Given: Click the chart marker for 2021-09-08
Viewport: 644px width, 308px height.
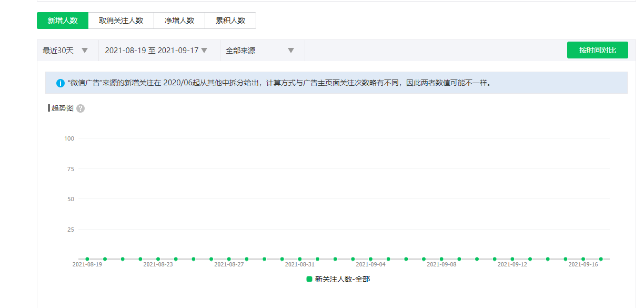Looking at the screenshot, I should coord(441,259).
